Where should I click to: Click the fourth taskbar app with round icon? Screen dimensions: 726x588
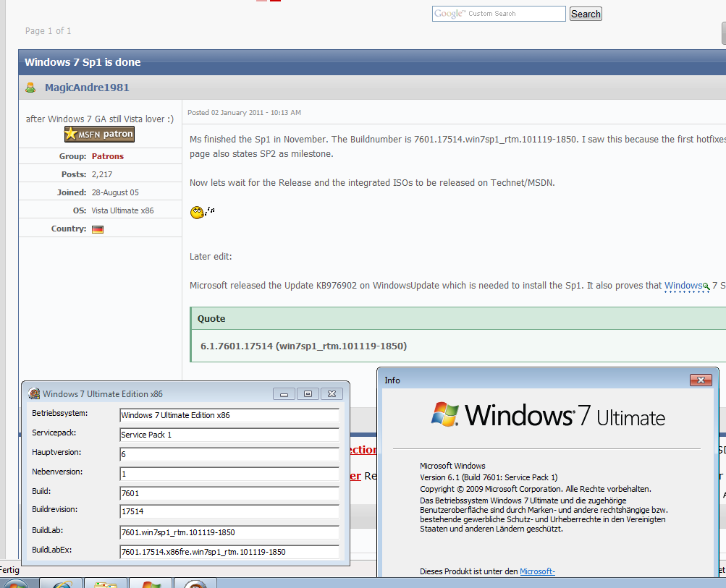(x=195, y=584)
